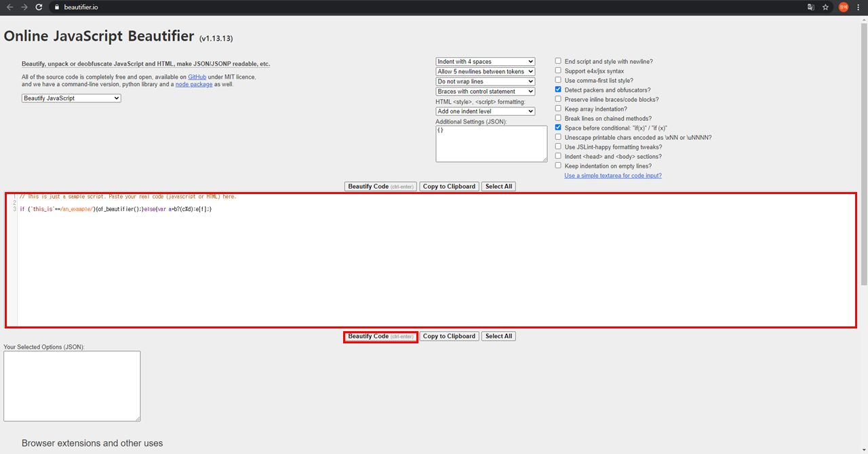Open the Chrome profile avatar
Screen dimensions: 868x454
[844, 7]
